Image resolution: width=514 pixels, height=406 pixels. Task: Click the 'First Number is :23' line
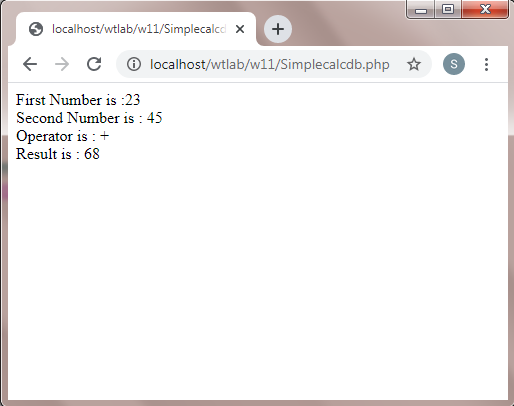click(78, 100)
